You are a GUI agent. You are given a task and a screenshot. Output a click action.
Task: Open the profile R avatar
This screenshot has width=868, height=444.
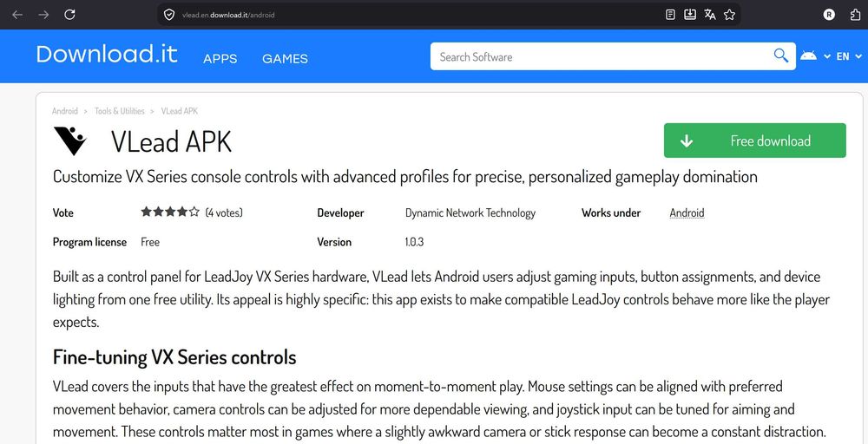(829, 15)
